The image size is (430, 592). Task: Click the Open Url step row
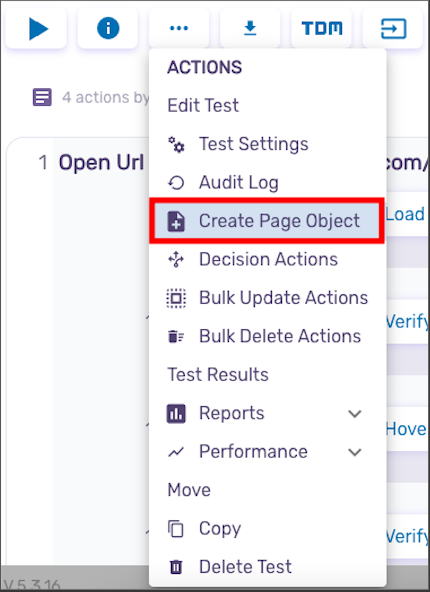101,163
